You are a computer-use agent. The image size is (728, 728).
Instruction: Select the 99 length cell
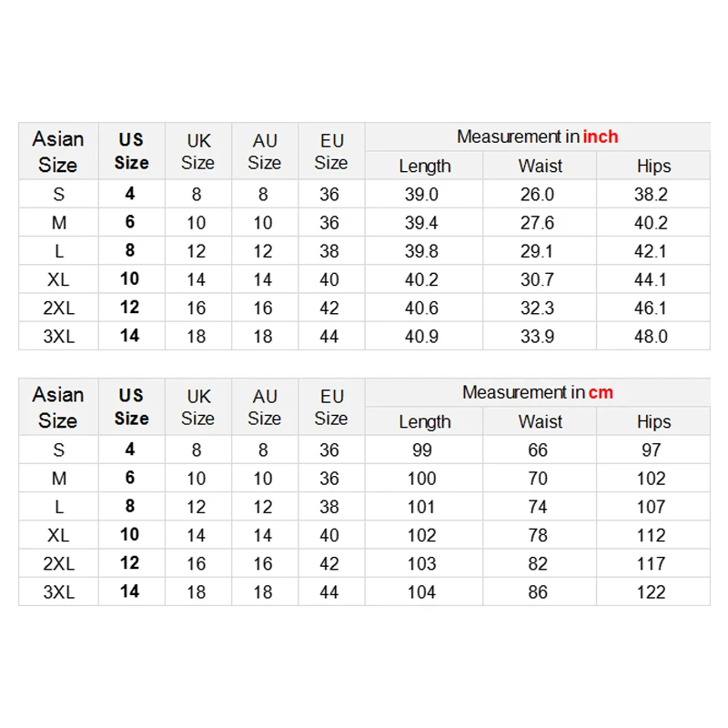point(421,450)
